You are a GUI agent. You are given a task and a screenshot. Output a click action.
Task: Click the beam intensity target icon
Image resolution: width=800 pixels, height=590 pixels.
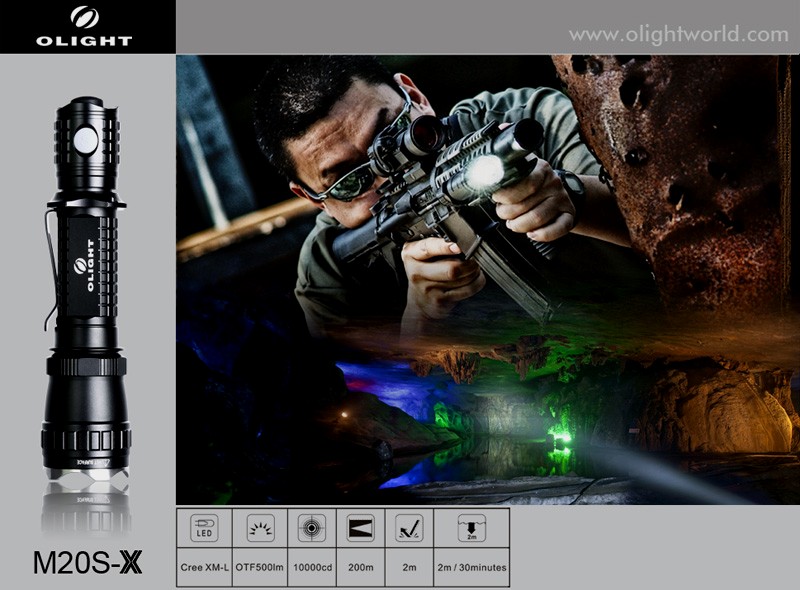coord(311,528)
